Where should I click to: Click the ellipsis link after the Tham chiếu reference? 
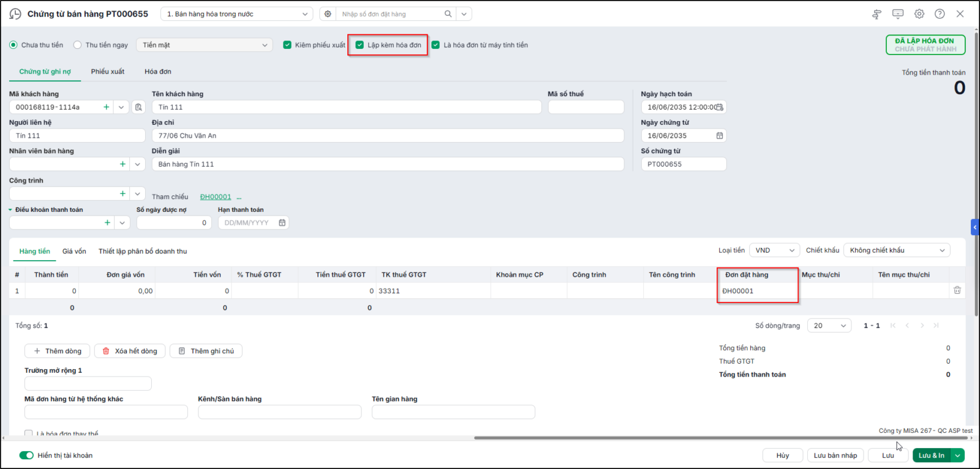click(x=239, y=197)
